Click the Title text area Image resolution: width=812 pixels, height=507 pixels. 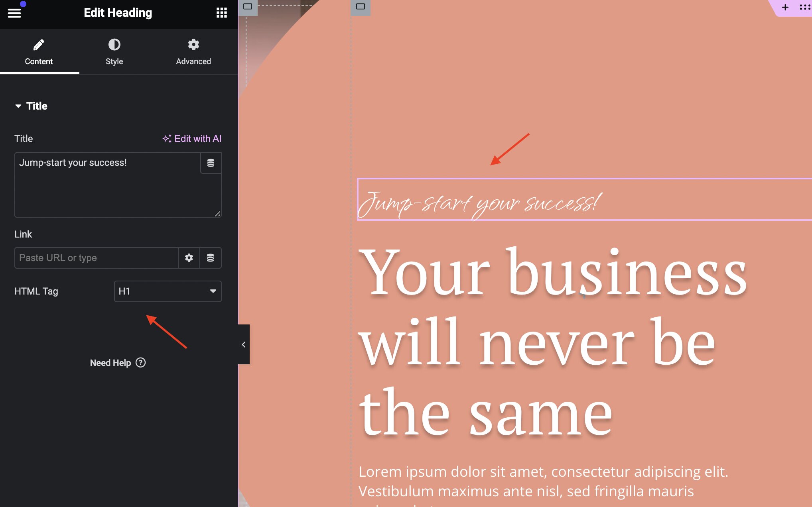pyautogui.click(x=108, y=185)
